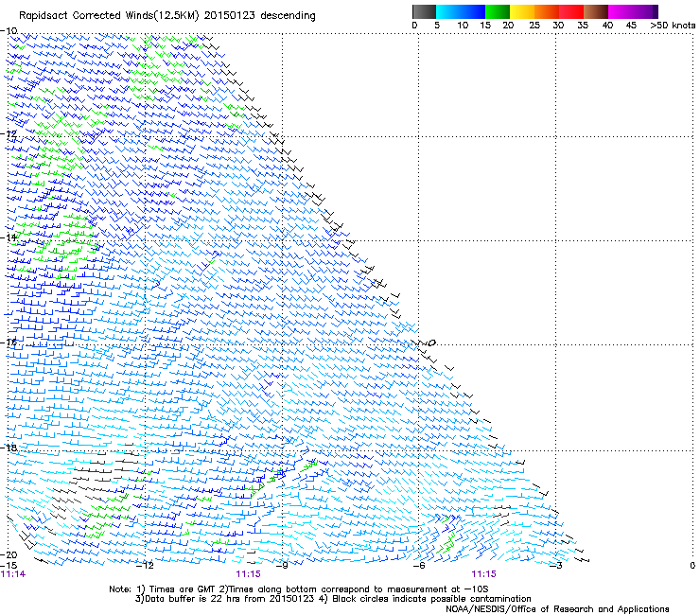Click the legend value "35" under the colorbar
The image size is (700, 615).
[583, 26]
